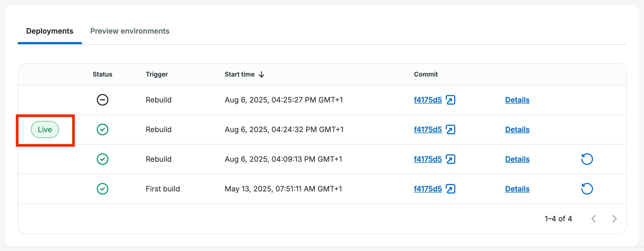Open external commit icon for First build row
644x251 pixels.
pos(450,189)
